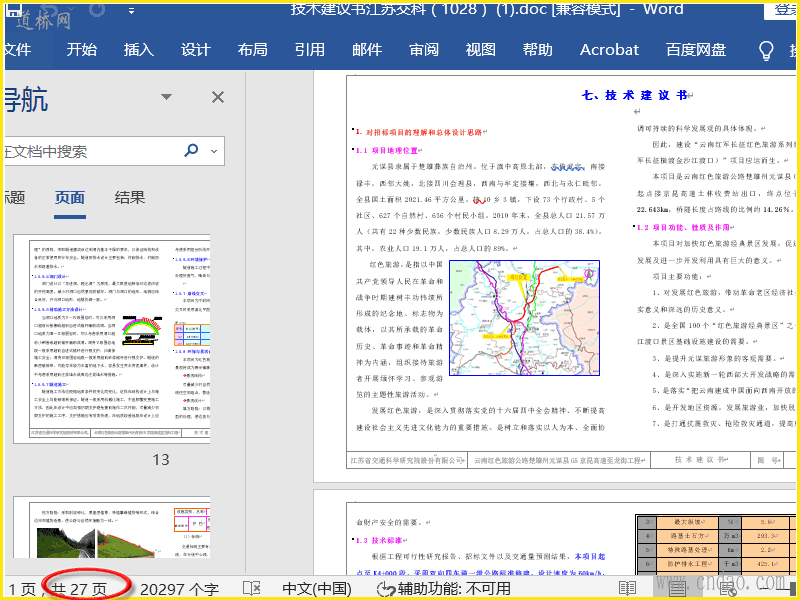Click footer text 江苏省交通科学研究院股份有限公司

(x=407, y=460)
